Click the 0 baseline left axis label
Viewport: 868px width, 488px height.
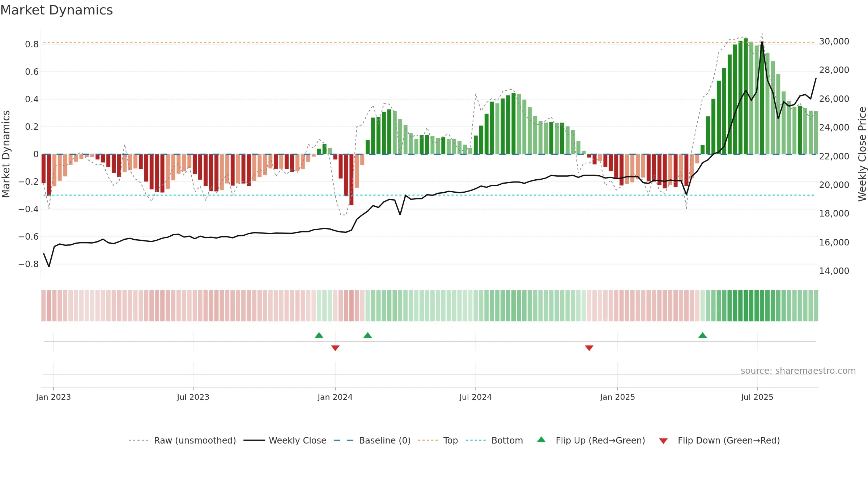click(36, 154)
